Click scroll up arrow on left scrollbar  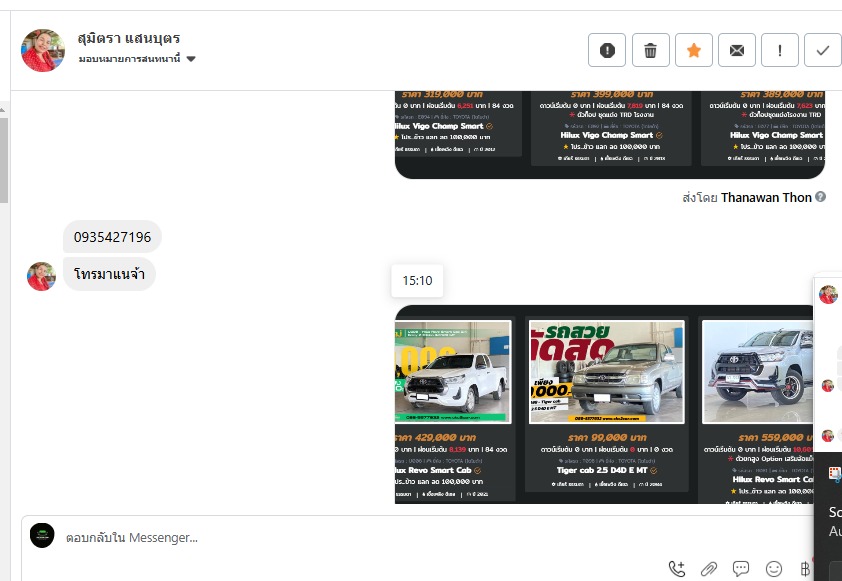pyautogui.click(x=3, y=109)
